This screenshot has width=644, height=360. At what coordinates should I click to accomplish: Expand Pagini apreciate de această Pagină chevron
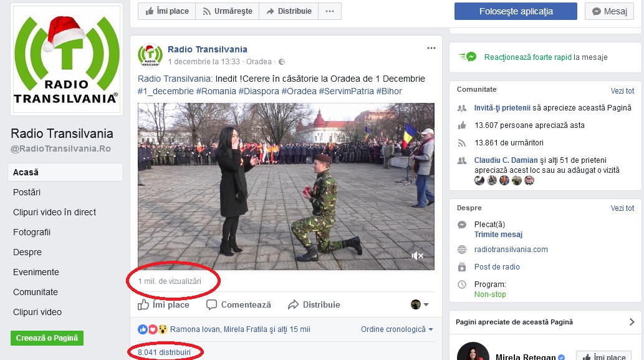(x=632, y=322)
